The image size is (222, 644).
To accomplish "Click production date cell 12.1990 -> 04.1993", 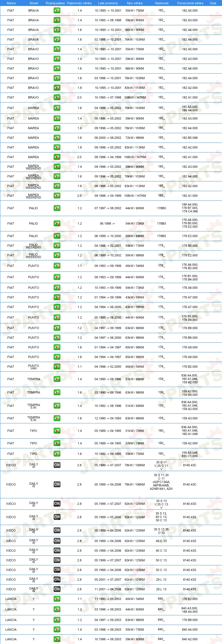I will point(108,418).
